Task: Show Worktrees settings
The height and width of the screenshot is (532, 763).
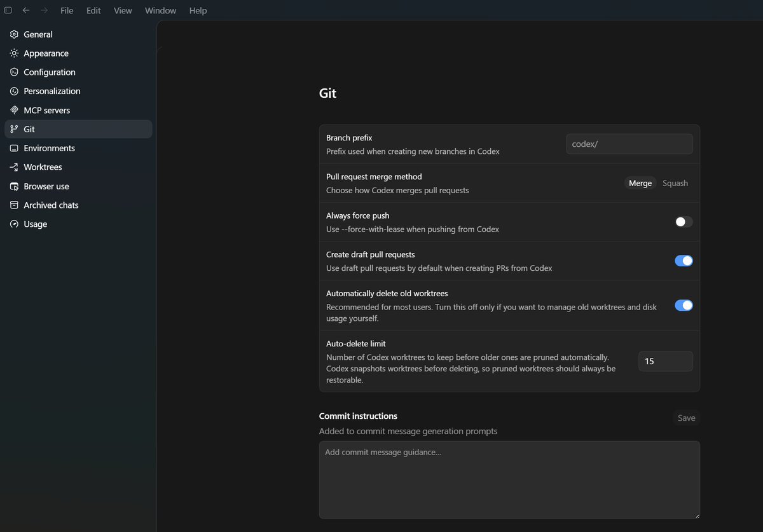Action: point(78,167)
